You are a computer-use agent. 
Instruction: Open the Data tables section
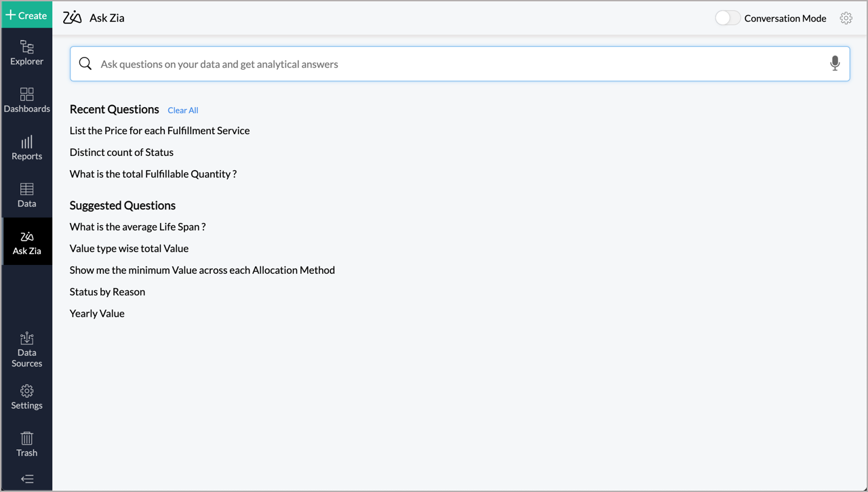point(26,194)
